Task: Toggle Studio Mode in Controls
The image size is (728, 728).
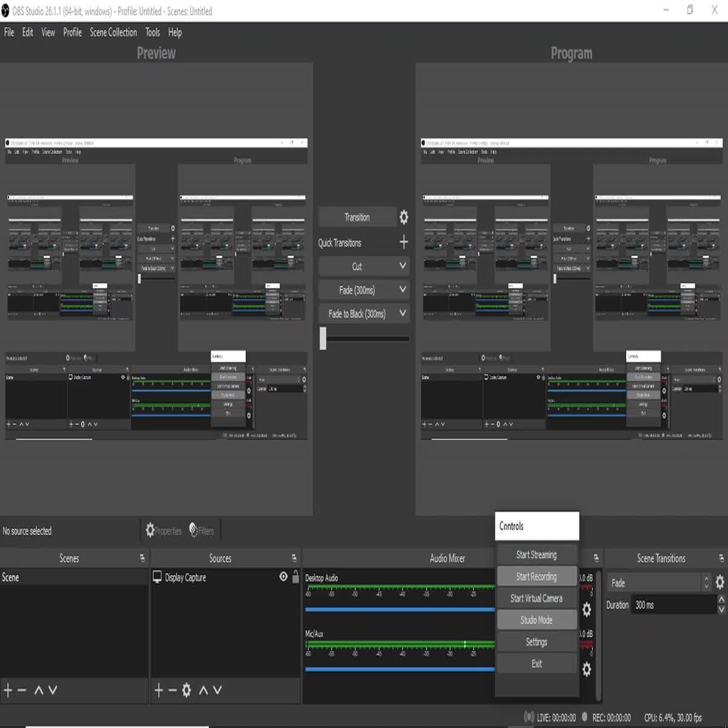Action: (x=536, y=620)
